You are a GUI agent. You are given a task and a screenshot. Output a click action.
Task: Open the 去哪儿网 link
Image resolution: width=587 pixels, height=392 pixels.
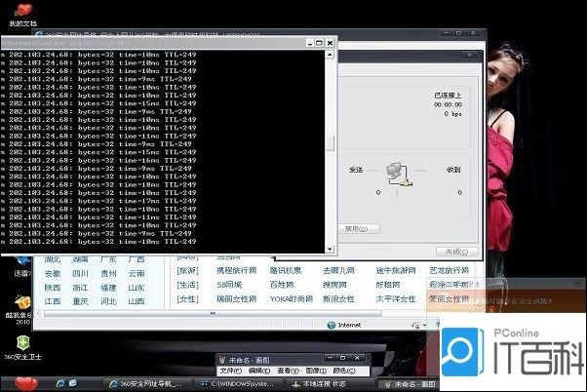pos(338,270)
